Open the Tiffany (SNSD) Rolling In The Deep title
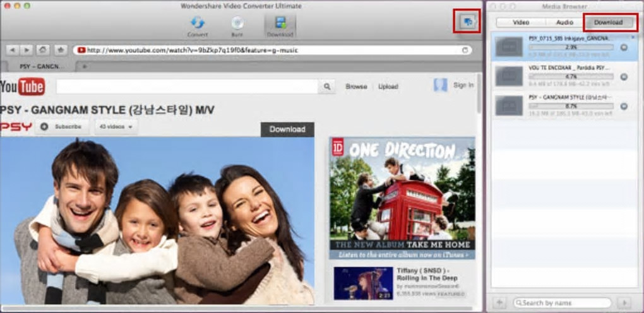Image resolution: width=644 pixels, height=313 pixels. click(x=427, y=274)
